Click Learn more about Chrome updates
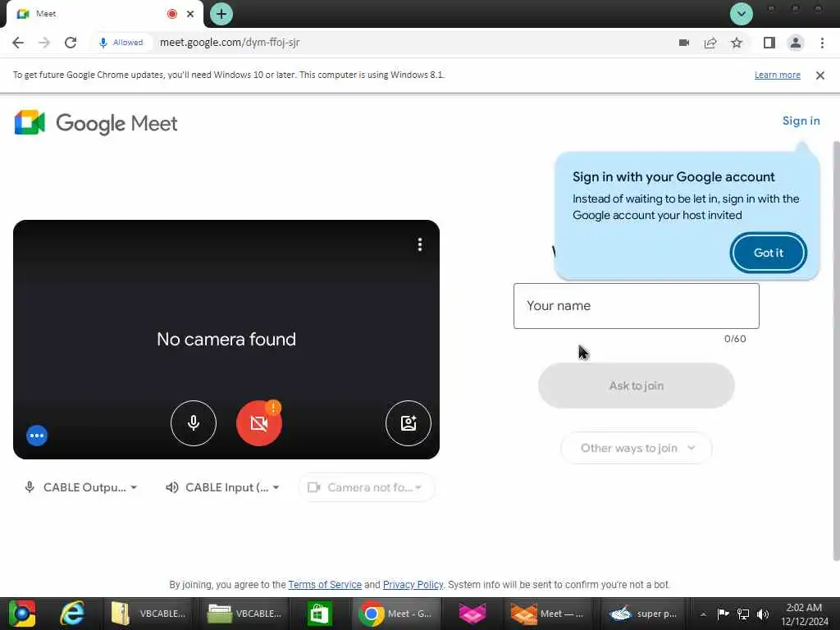Screen dimensions: 840x630 tap(778, 75)
